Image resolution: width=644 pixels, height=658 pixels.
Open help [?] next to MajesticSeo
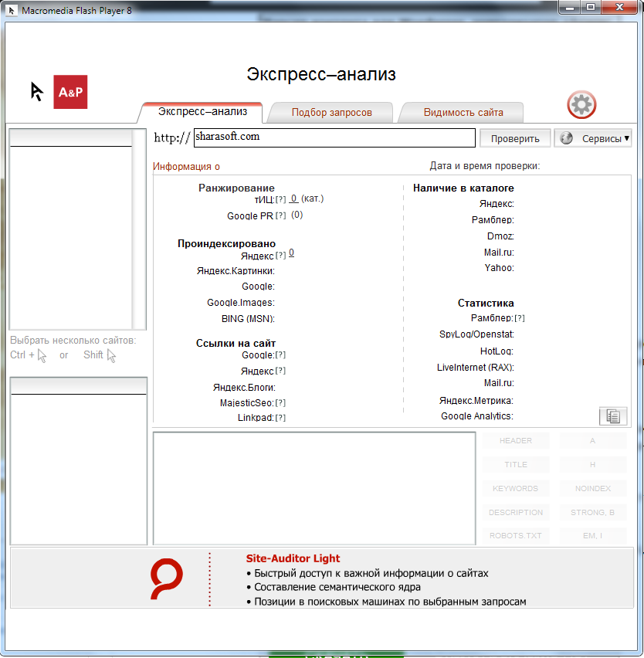click(280, 403)
